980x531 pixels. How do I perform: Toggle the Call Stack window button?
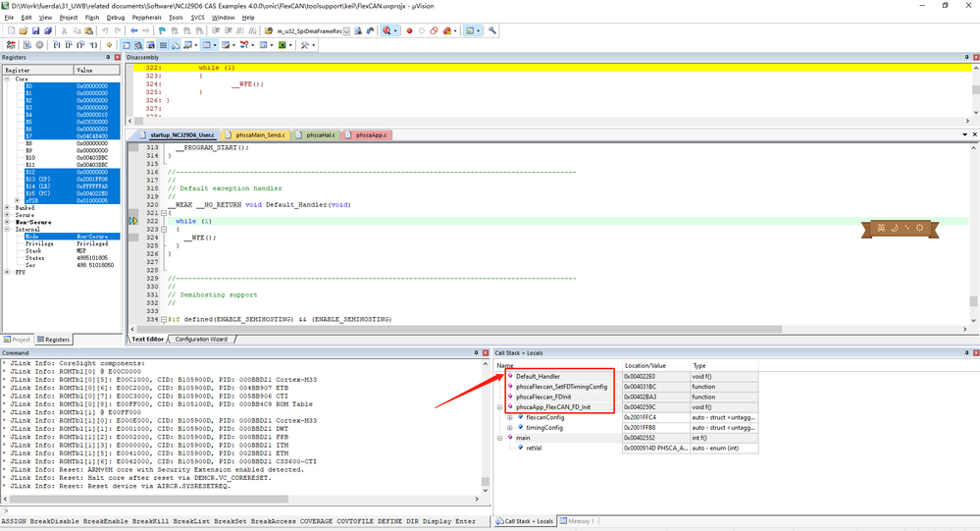click(x=175, y=45)
